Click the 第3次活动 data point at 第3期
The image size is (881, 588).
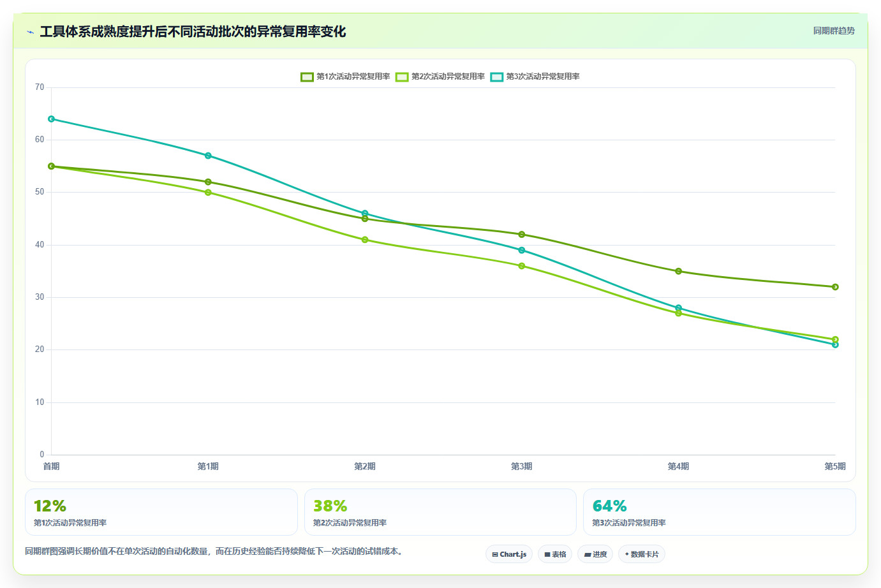click(x=522, y=250)
